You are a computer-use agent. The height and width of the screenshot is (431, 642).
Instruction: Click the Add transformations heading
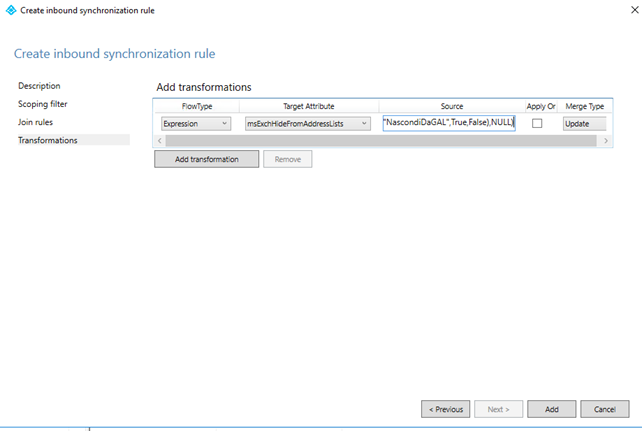coord(204,87)
